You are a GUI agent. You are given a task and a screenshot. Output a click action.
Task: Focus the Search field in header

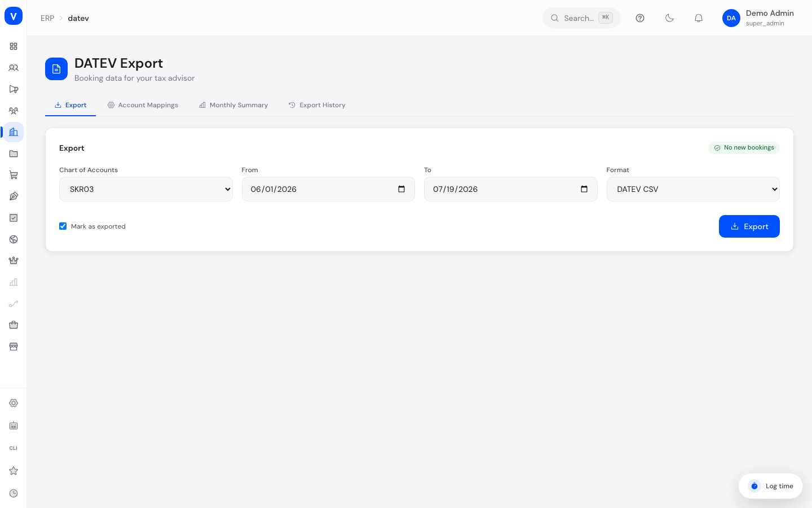coord(581,18)
